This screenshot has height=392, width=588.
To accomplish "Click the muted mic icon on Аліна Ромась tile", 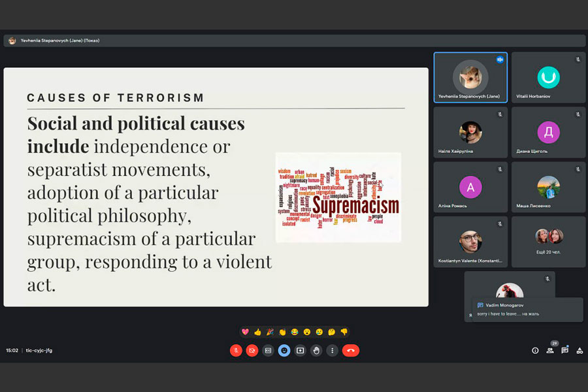I will (500, 169).
